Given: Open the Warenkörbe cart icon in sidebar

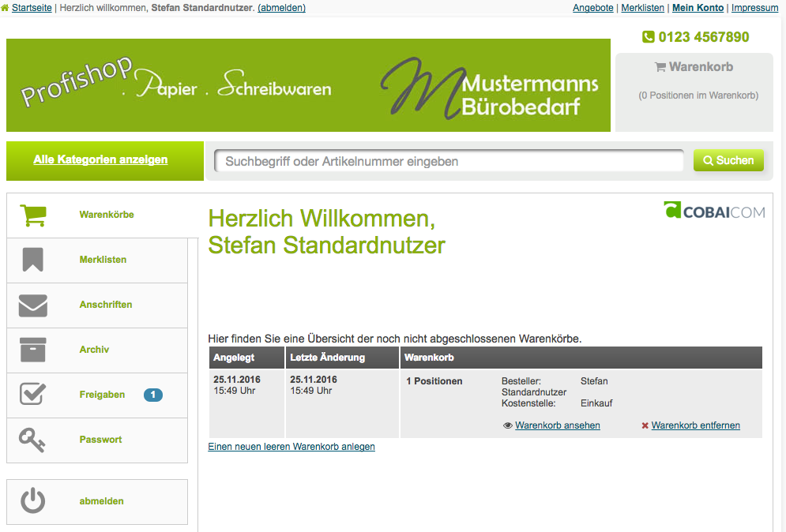Looking at the screenshot, I should [x=32, y=214].
